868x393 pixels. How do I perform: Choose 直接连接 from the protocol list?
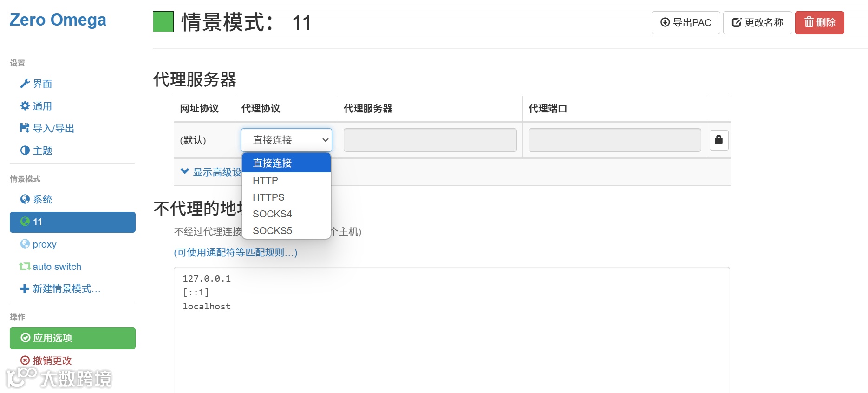286,163
